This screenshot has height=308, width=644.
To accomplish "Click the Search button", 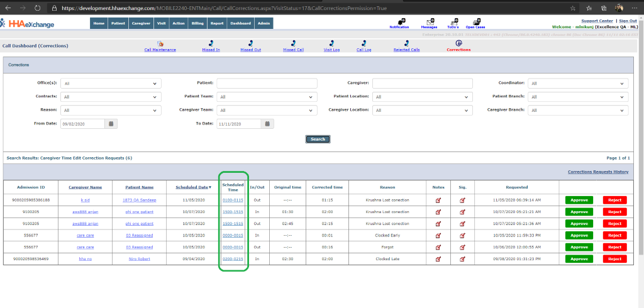I will [318, 139].
